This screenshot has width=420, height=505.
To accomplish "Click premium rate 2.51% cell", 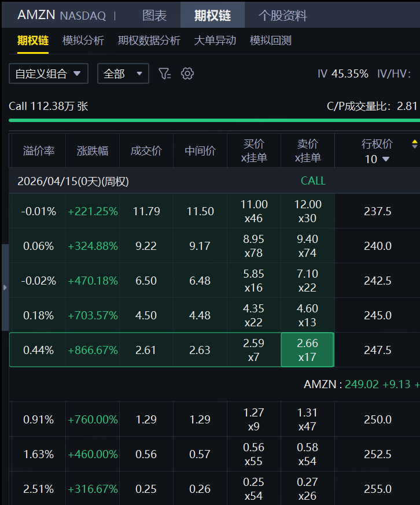I will tap(39, 489).
